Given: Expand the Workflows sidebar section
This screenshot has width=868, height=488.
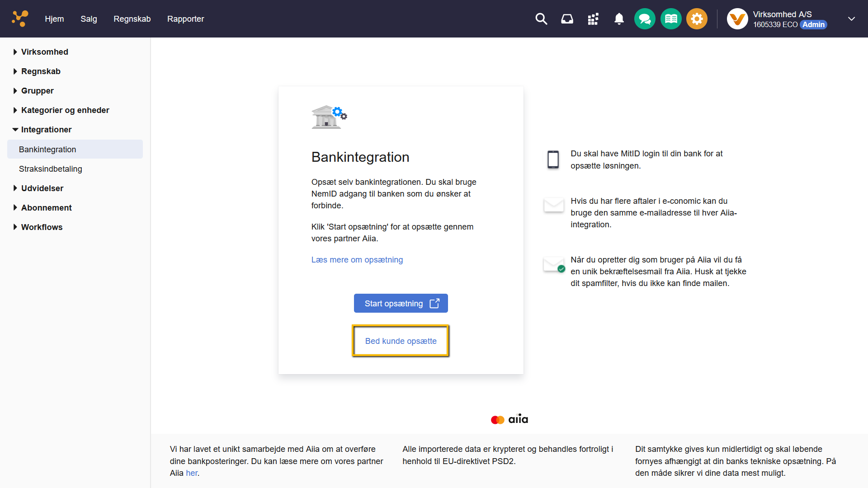Looking at the screenshot, I should pyautogui.click(x=42, y=227).
